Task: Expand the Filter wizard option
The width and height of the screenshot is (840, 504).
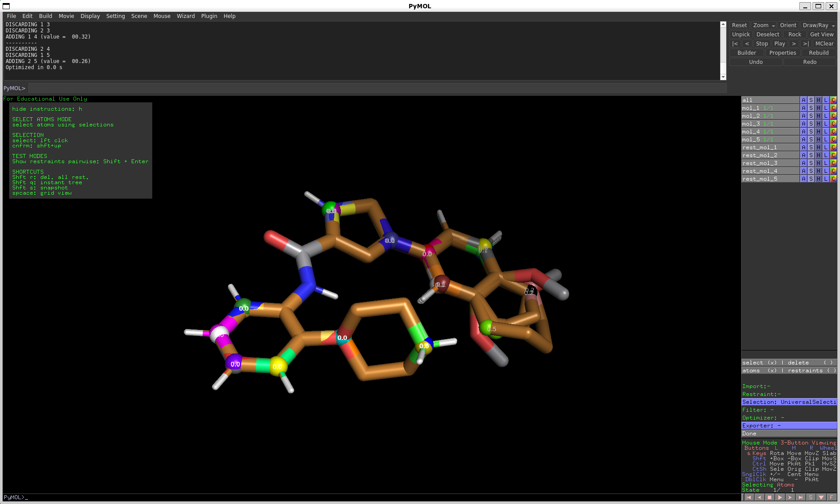Action: click(x=789, y=410)
